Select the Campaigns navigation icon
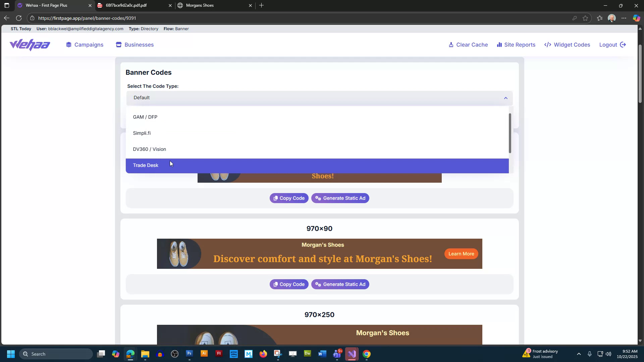This screenshot has height=362, width=644. tap(69, 45)
